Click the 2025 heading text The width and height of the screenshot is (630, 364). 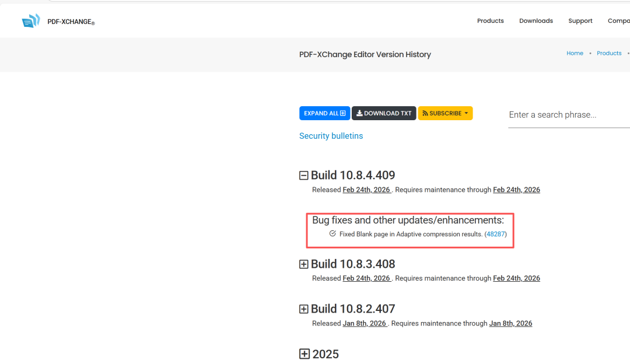tap(325, 354)
